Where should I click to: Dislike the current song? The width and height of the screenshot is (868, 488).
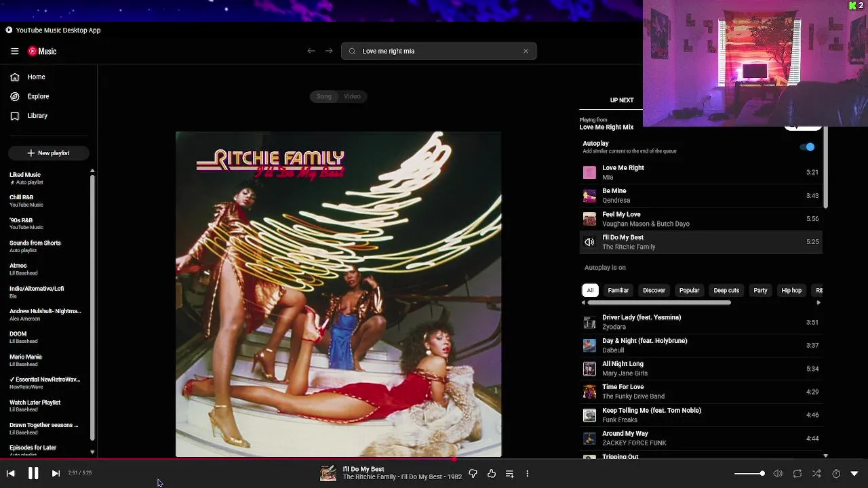(473, 474)
